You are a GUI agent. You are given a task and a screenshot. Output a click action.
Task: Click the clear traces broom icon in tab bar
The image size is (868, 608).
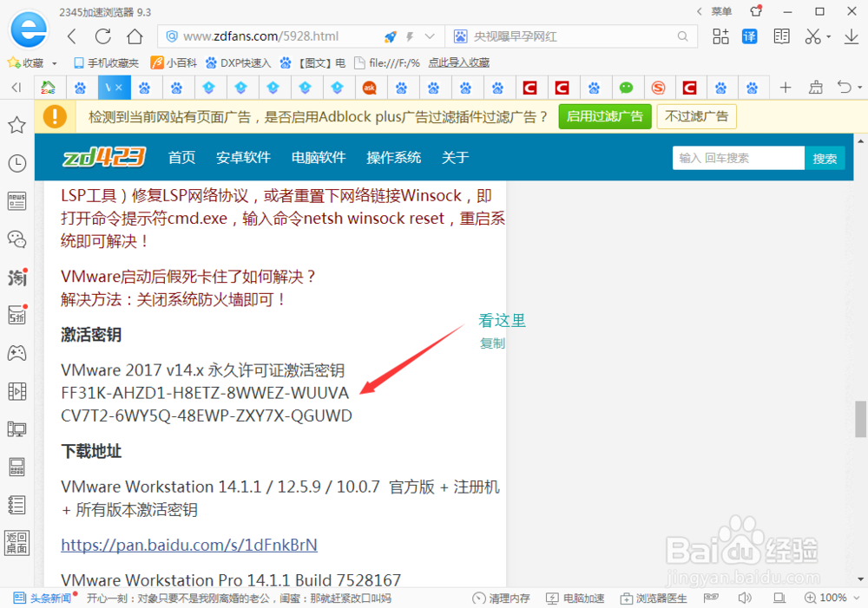pyautogui.click(x=815, y=88)
